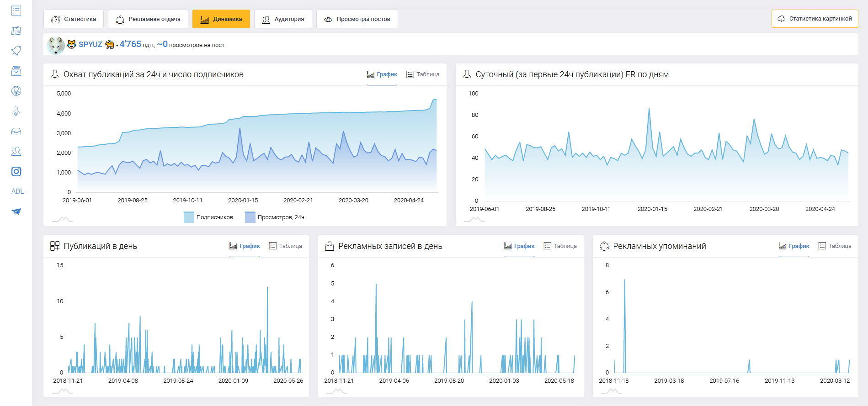Open the SPYUZ channel name link
This screenshot has height=406, width=868.
90,44
